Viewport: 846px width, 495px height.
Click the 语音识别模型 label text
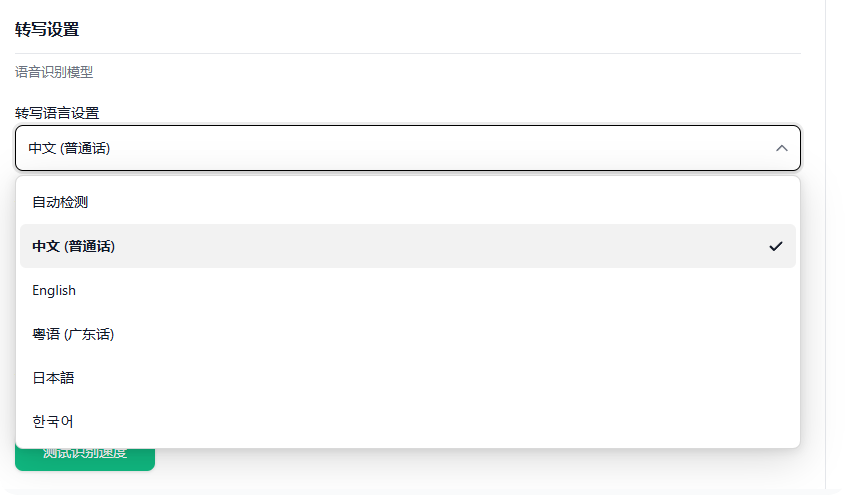(x=54, y=72)
